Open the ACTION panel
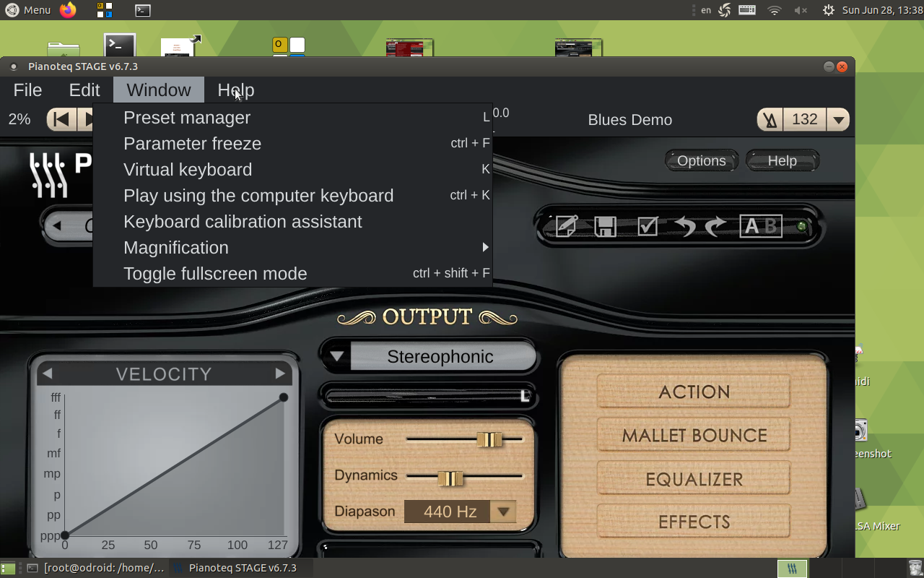Image resolution: width=924 pixels, height=578 pixels. click(694, 392)
